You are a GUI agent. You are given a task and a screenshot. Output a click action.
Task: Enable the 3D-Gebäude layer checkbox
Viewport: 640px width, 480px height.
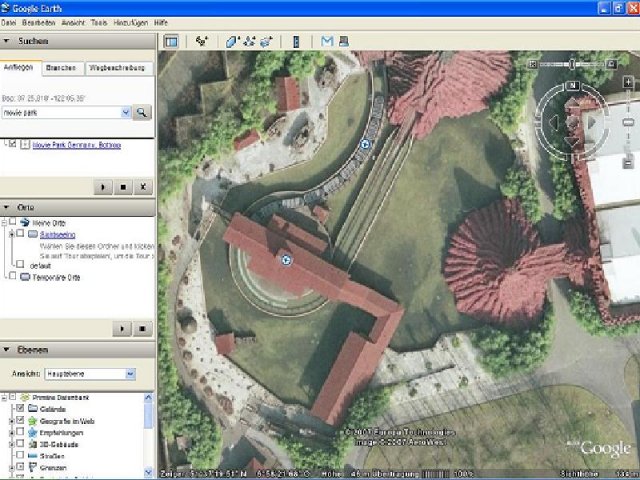pyautogui.click(x=20, y=443)
